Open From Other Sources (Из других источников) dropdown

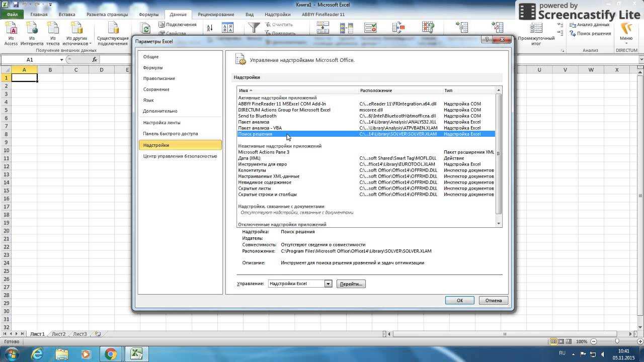pos(76,34)
